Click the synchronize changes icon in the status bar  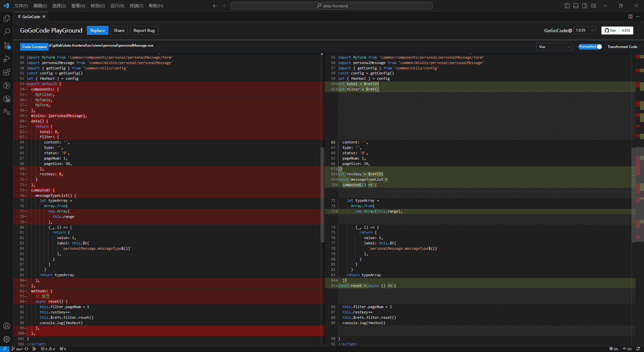(26, 349)
